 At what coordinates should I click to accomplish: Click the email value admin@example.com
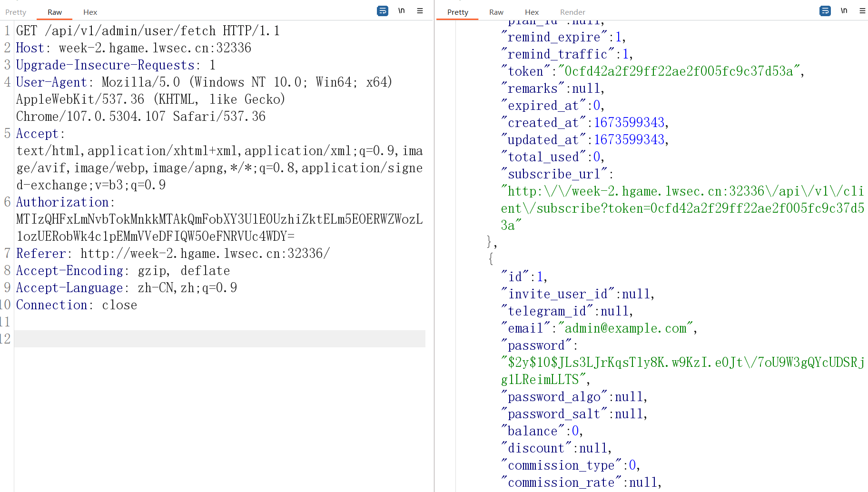click(x=626, y=328)
